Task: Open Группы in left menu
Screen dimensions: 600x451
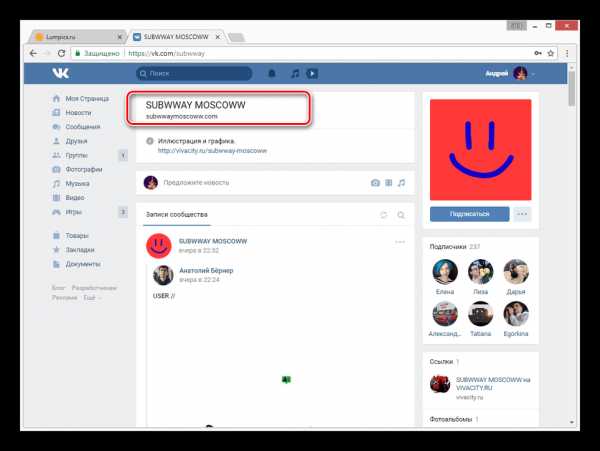Action: point(77,155)
